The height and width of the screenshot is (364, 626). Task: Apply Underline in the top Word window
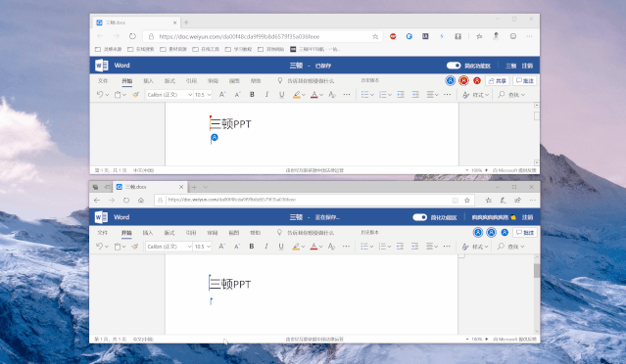point(281,95)
